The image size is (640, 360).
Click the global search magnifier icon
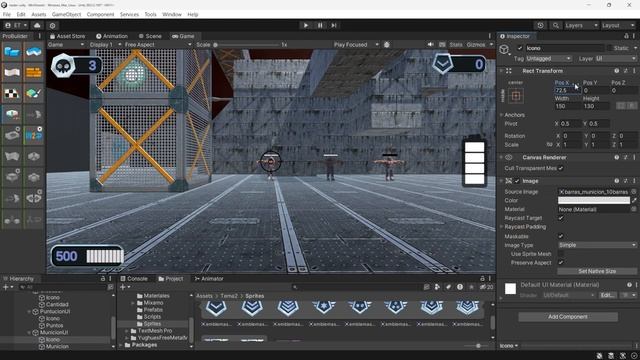tap(556, 25)
